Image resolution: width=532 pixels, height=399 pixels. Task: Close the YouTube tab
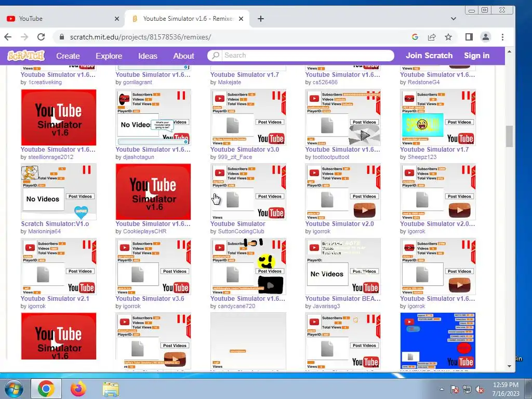pyautogui.click(x=117, y=19)
